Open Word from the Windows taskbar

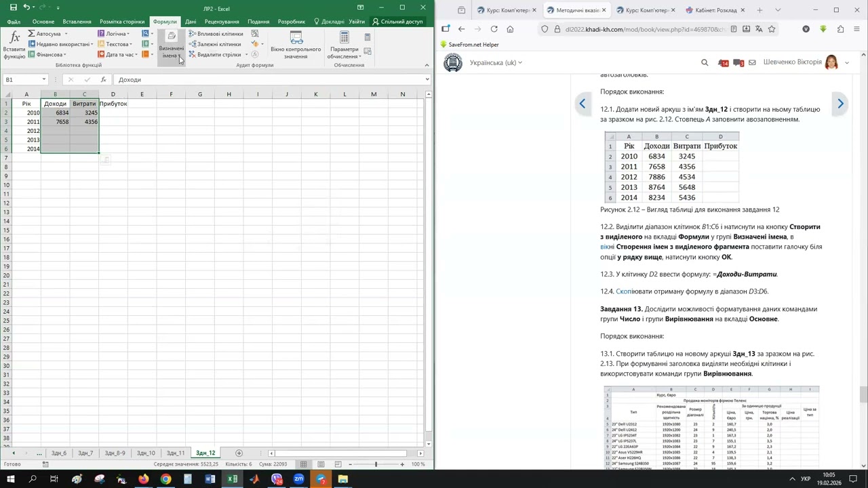(x=210, y=479)
